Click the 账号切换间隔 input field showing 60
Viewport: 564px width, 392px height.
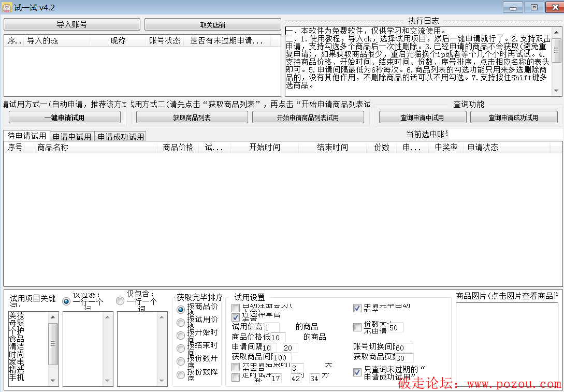[x=404, y=347]
